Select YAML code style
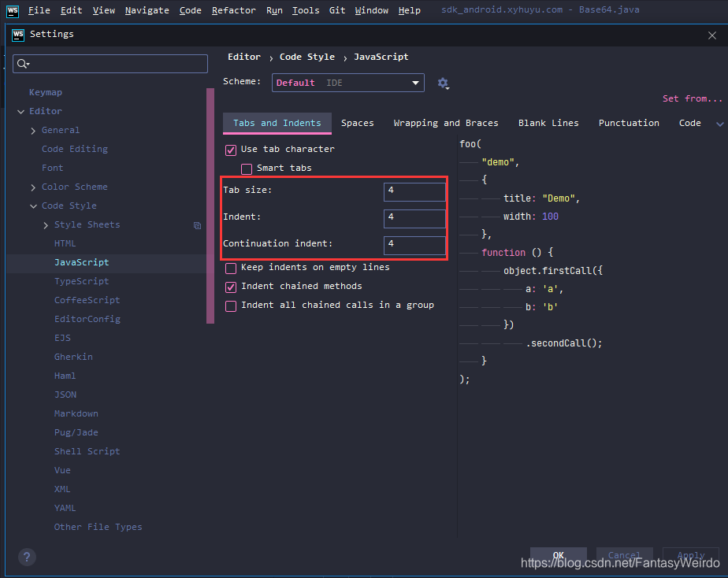The width and height of the screenshot is (728, 578). tap(65, 508)
